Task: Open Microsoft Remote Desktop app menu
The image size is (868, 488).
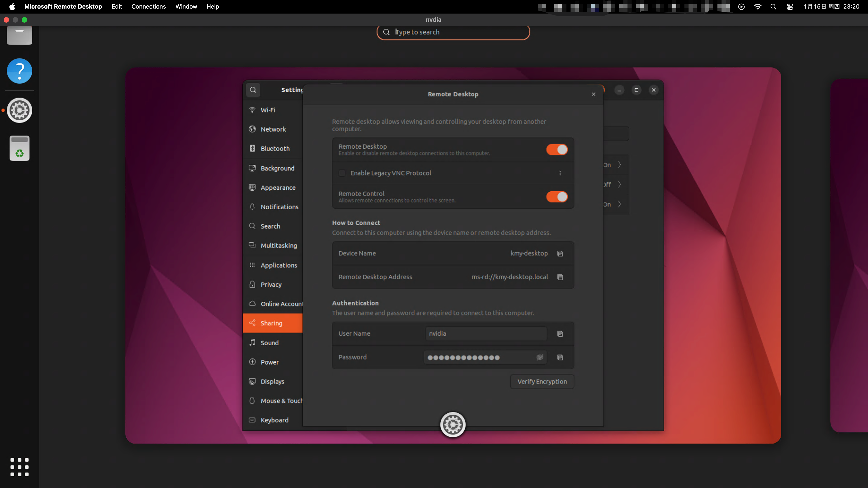Action: pos(63,6)
